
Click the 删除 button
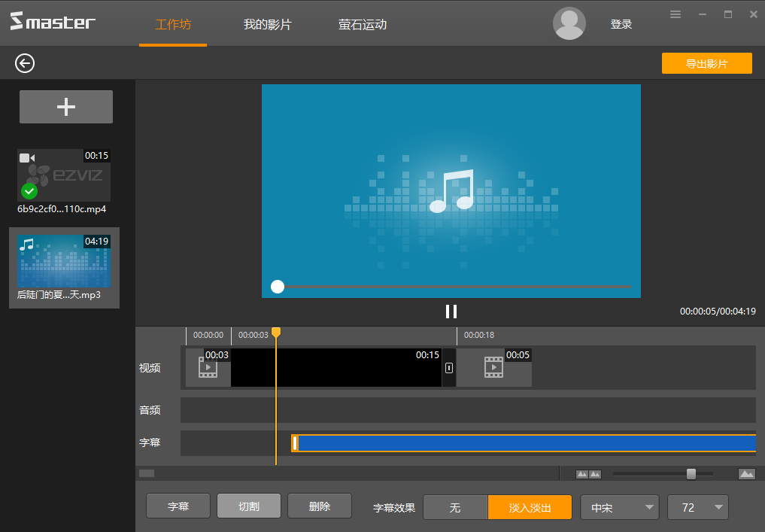tap(320, 506)
